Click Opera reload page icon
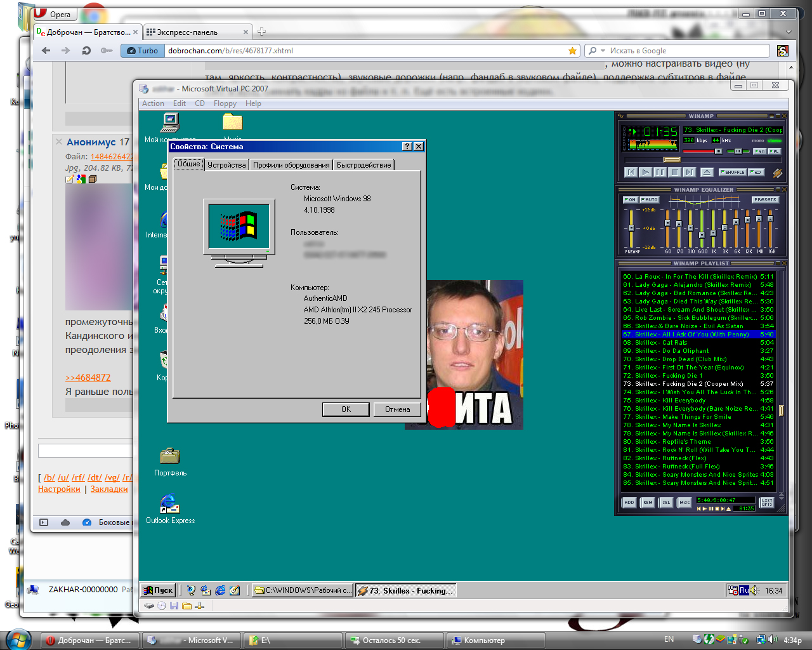 86,51
